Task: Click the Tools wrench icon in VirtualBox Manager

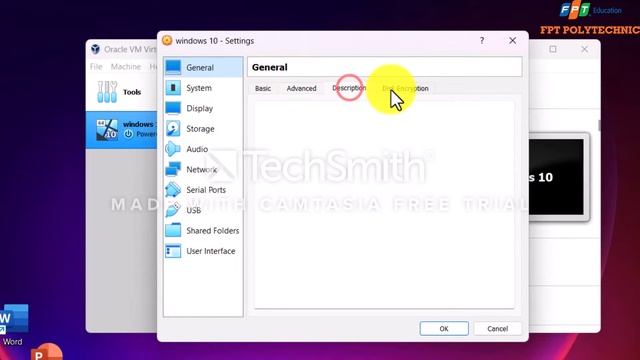Action: 107,92
